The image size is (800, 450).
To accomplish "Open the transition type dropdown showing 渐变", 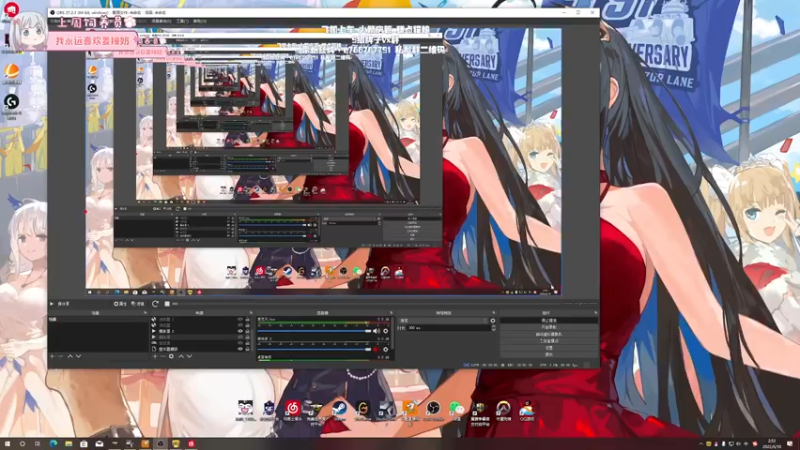I will click(443, 321).
